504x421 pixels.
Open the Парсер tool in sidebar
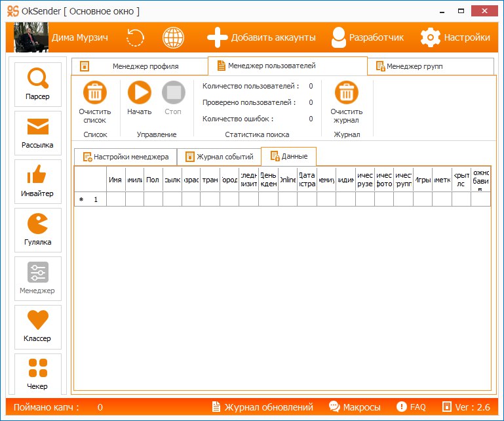(37, 85)
